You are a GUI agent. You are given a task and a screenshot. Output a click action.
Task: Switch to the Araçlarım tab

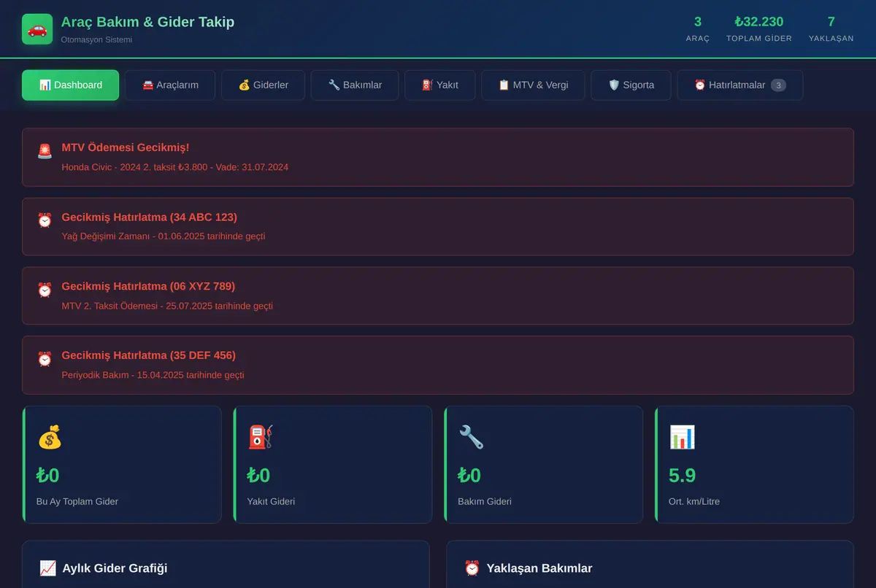click(x=170, y=85)
